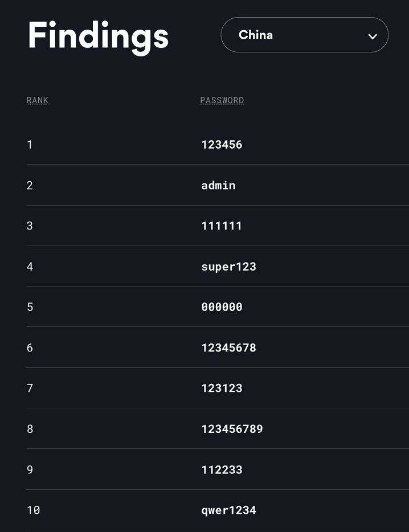The width and height of the screenshot is (409, 532).
Task: Click the PASSWORD column header
Action: tap(222, 101)
